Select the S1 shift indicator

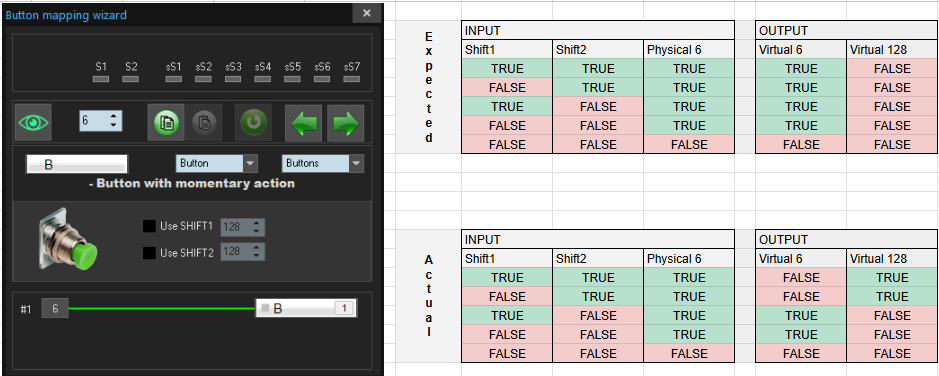click(x=101, y=78)
